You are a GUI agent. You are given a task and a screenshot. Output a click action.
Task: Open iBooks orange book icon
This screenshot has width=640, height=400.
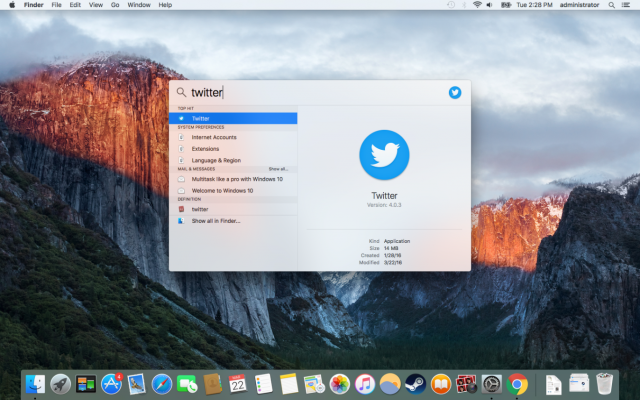(441, 384)
